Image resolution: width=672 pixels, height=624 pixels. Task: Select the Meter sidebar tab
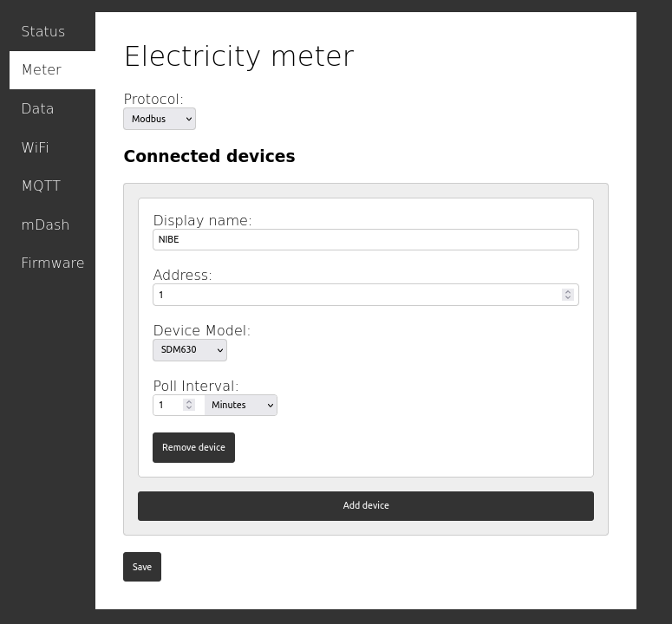[x=52, y=70]
